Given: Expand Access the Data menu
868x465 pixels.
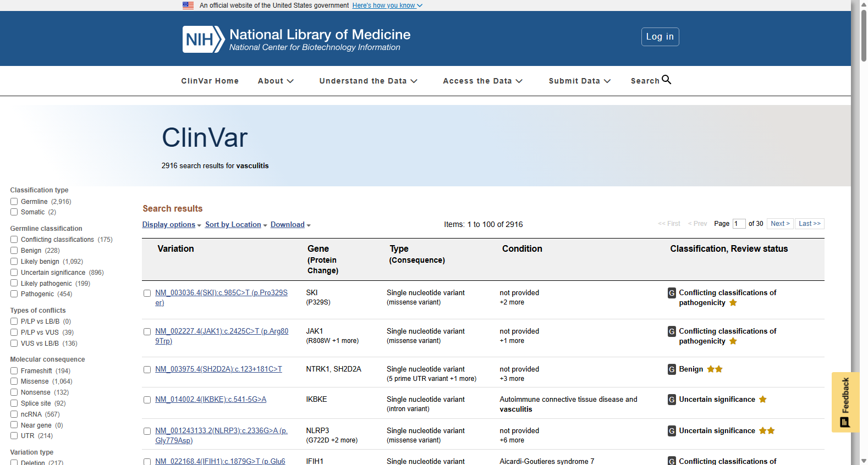Looking at the screenshot, I should [483, 81].
